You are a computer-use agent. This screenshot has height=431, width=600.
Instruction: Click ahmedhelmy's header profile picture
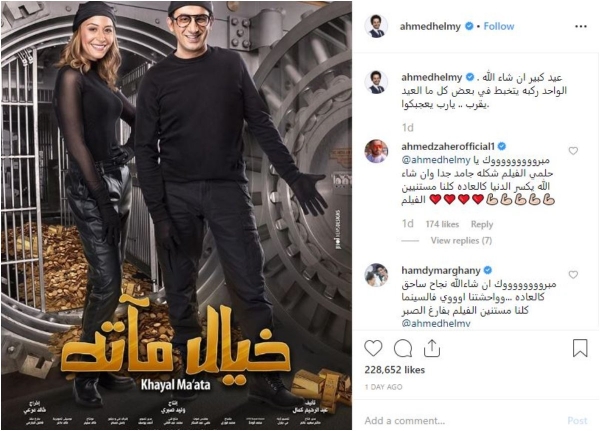coord(376,26)
